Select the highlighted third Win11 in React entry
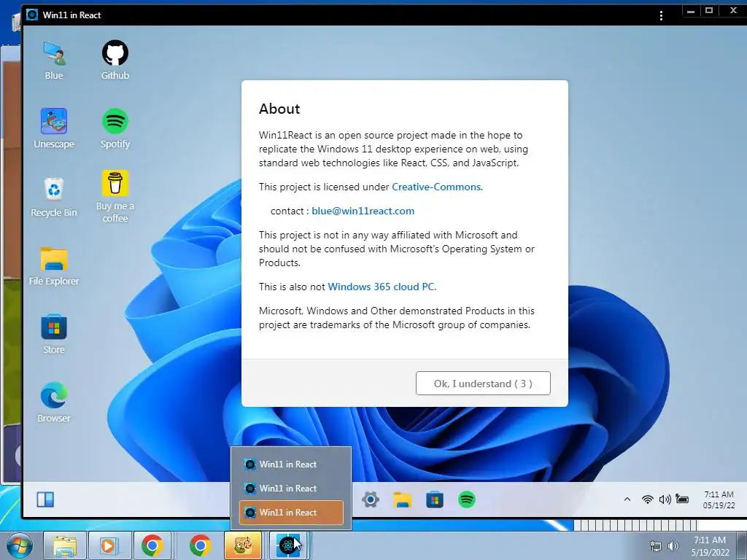 [291, 513]
